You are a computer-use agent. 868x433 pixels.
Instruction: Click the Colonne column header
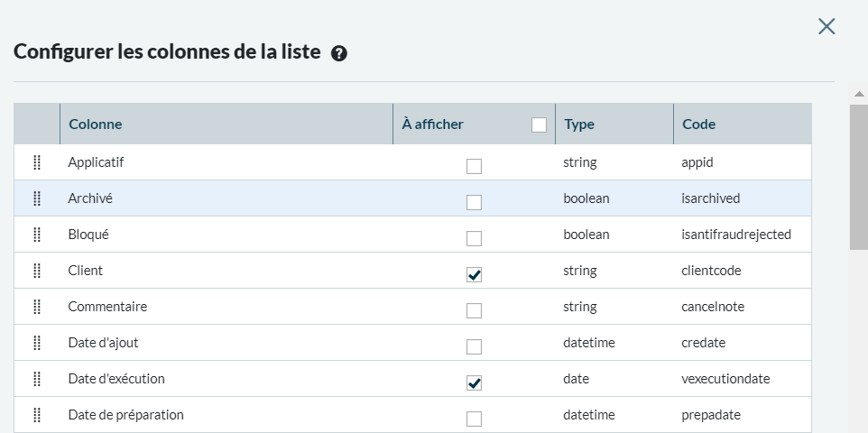pyautogui.click(x=96, y=124)
